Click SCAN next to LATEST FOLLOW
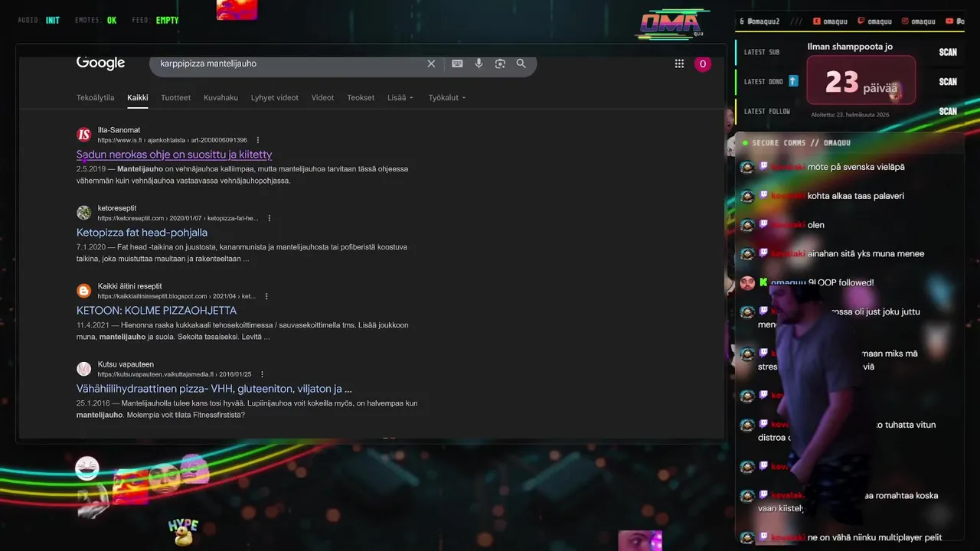 [x=948, y=111]
